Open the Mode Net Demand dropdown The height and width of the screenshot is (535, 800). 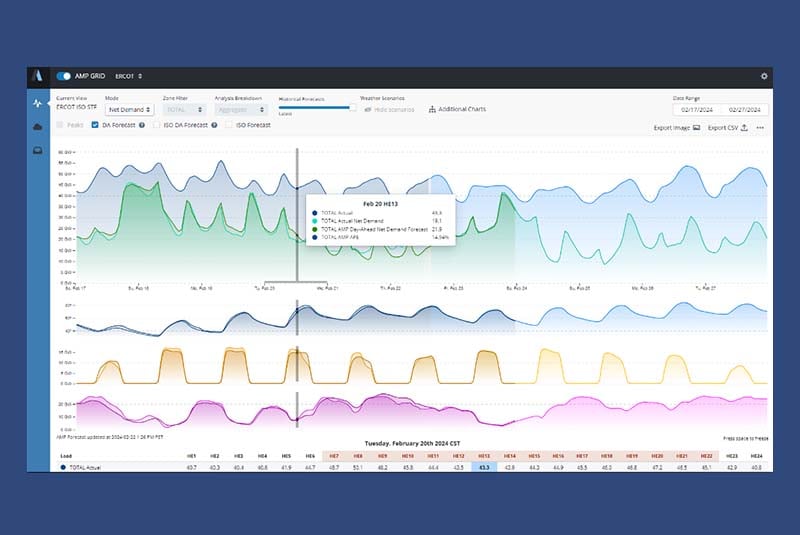(x=128, y=109)
